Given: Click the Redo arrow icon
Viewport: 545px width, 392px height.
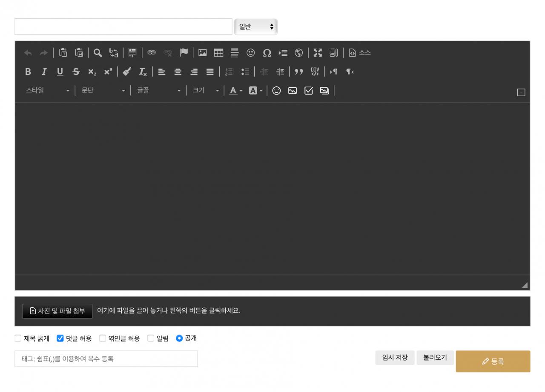Looking at the screenshot, I should point(43,53).
